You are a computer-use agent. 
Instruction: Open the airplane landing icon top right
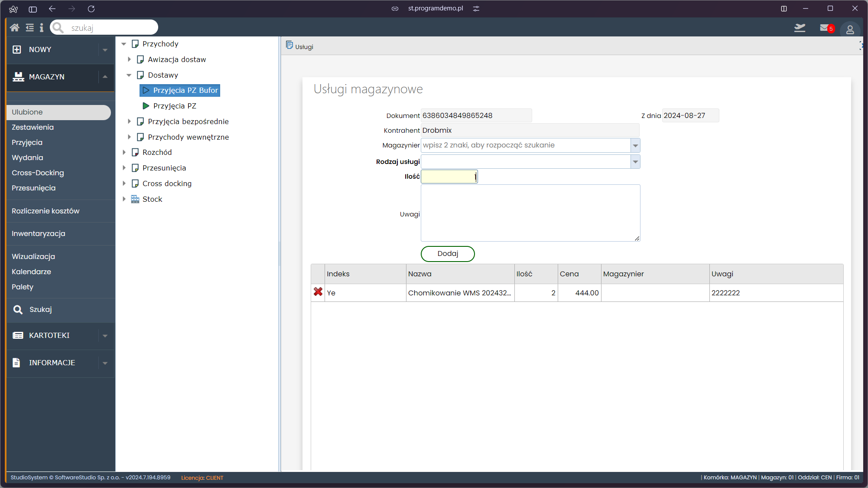tap(800, 28)
